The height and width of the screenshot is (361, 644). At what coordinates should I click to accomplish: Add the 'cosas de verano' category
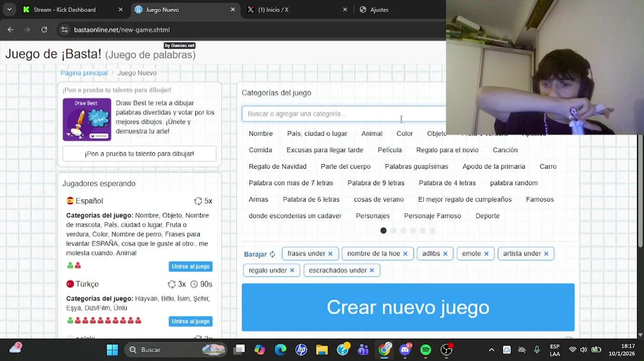coord(379,200)
